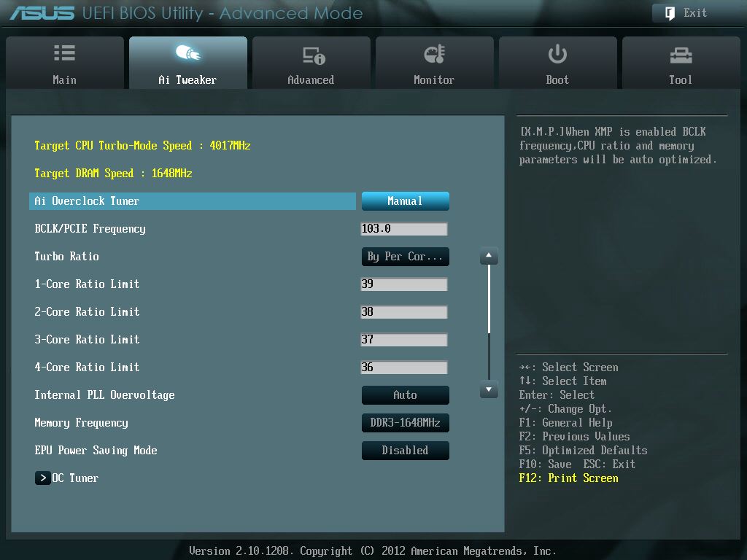This screenshot has width=747, height=560.
Task: Open the EPU Power Saving Mode Disabled dropdown
Action: coord(406,451)
